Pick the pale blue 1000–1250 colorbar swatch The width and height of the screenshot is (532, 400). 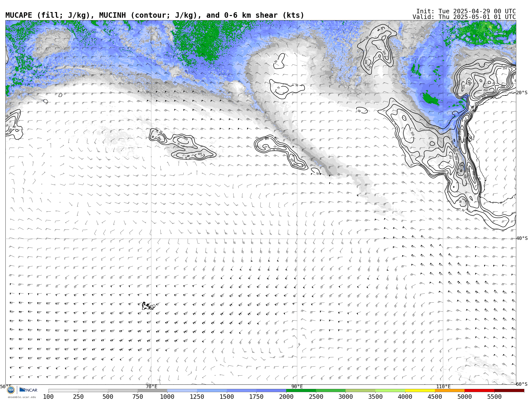coord(182,391)
